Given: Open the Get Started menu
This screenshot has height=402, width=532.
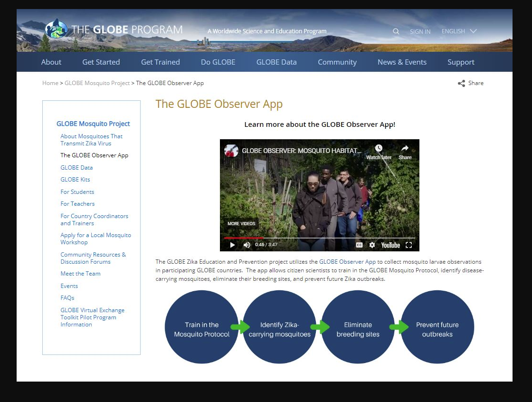Looking at the screenshot, I should pyautogui.click(x=101, y=62).
